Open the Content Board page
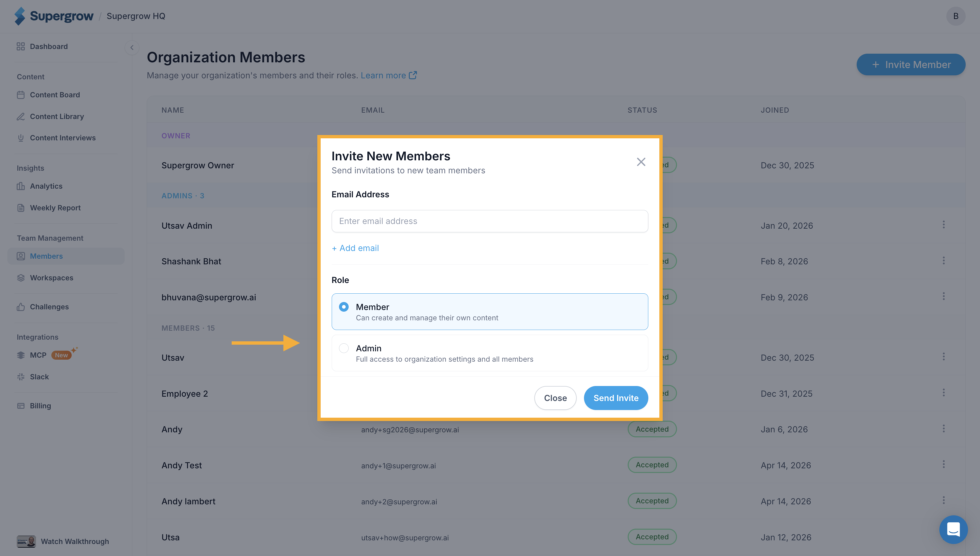Viewport: 980px width, 556px height. (x=48, y=95)
